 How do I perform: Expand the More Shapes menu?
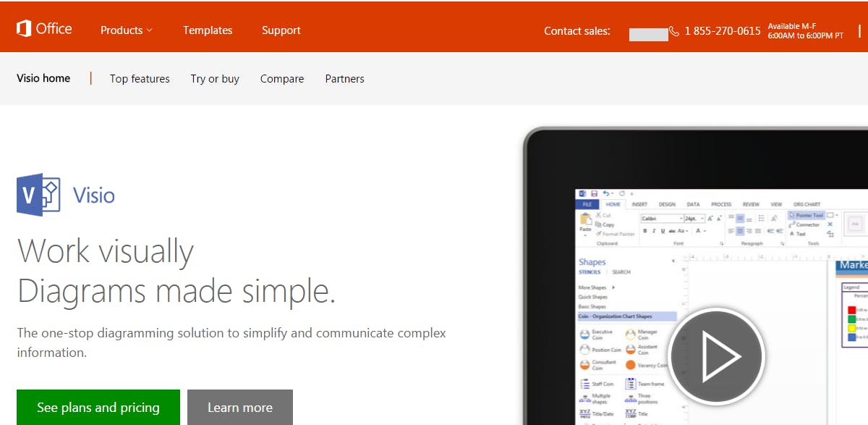click(x=593, y=286)
